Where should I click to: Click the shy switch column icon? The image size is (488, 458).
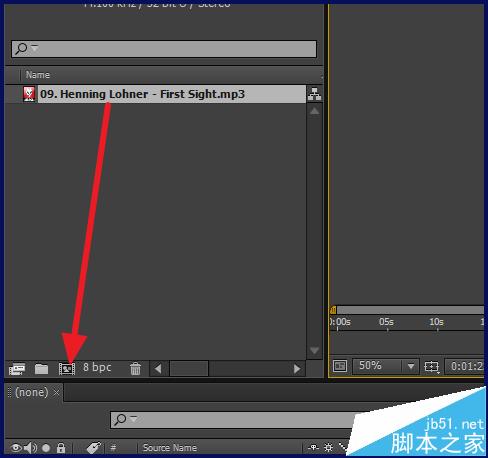313,447
